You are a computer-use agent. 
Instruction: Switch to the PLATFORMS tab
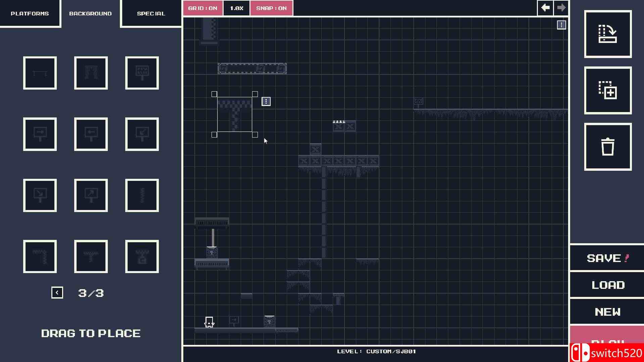click(x=30, y=13)
